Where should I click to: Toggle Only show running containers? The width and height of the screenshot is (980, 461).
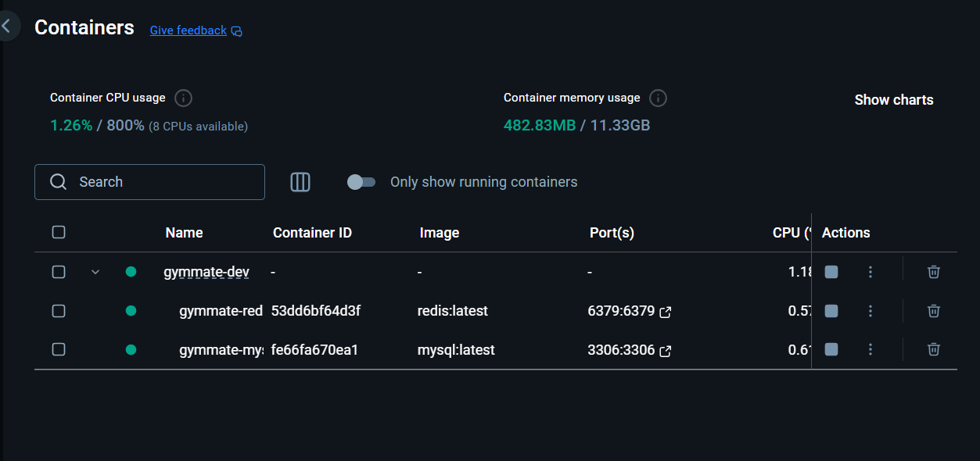(x=361, y=182)
